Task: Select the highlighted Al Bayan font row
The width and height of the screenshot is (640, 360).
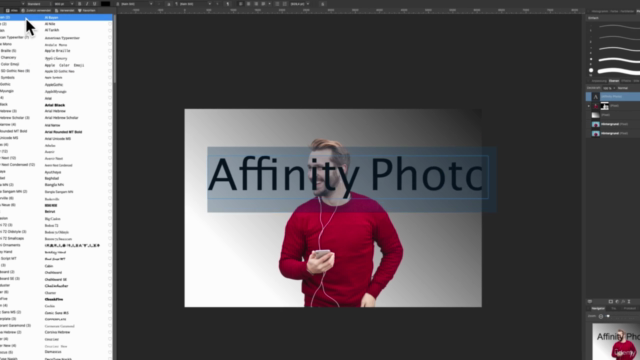Action: click(x=56, y=18)
